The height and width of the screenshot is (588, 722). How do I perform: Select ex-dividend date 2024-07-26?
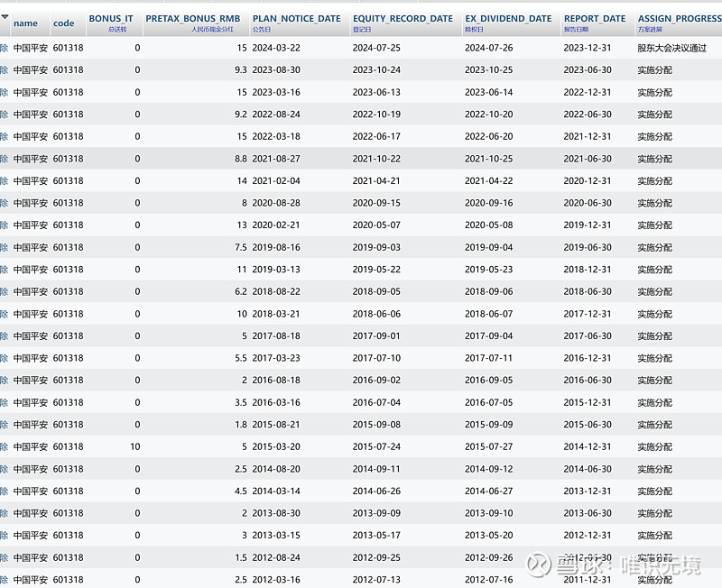click(489, 48)
